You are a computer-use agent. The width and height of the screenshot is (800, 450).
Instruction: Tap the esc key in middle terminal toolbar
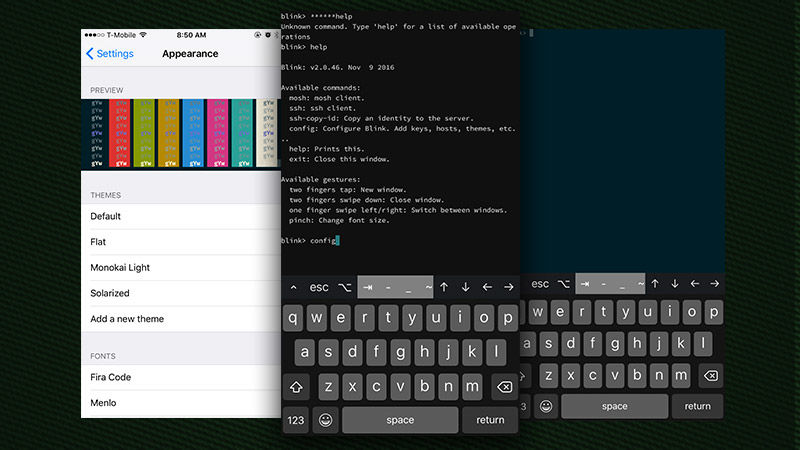click(319, 287)
